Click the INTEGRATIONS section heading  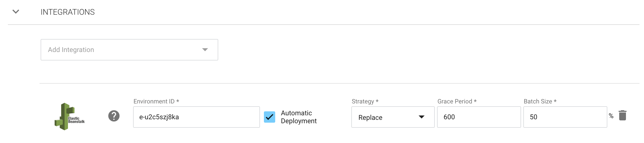pyautogui.click(x=68, y=12)
